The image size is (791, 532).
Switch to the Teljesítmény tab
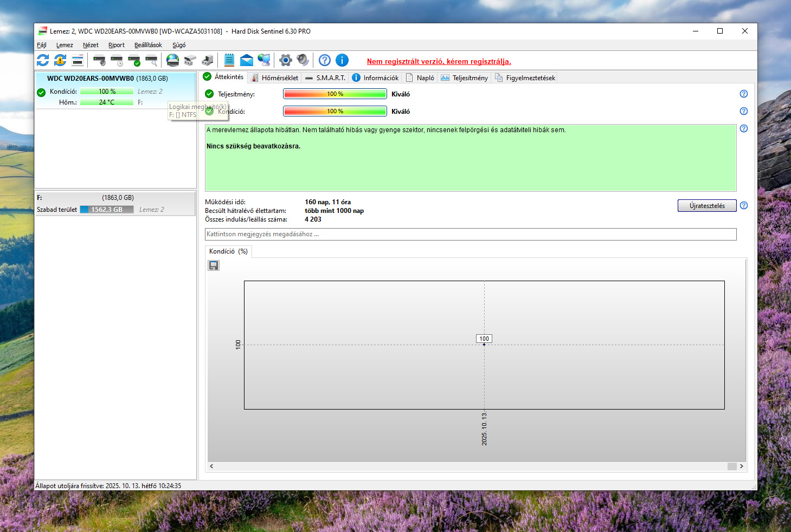point(465,78)
